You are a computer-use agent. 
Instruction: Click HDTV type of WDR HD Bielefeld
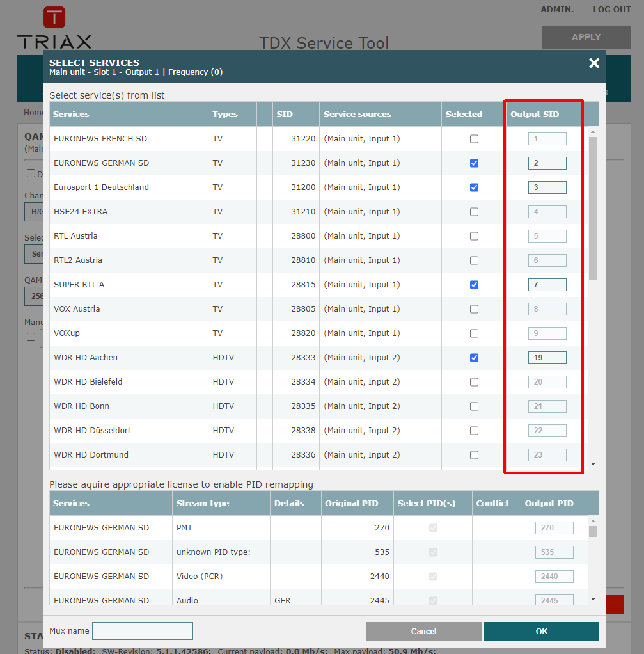pyautogui.click(x=223, y=381)
